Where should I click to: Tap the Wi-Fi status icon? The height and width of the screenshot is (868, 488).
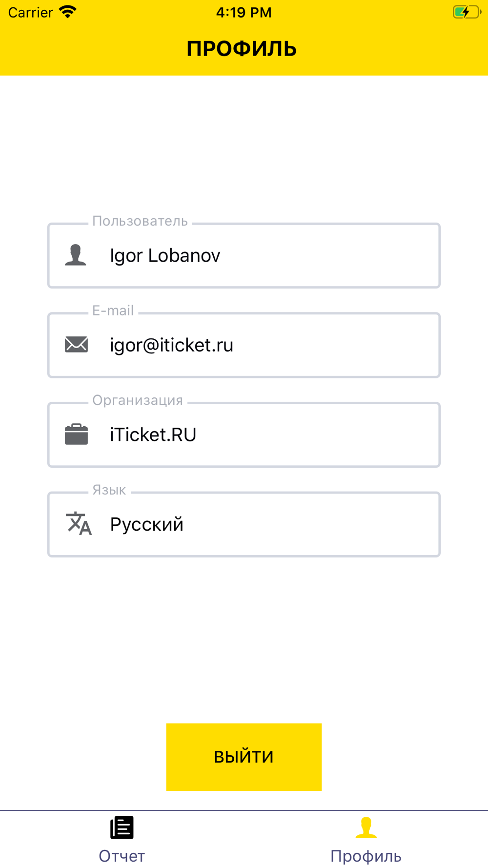tap(68, 12)
